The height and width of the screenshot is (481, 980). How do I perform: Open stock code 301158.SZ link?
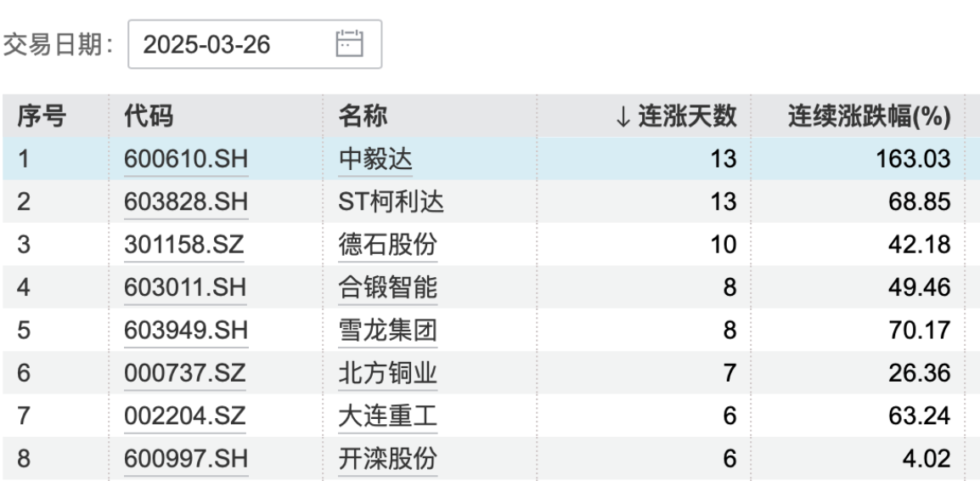(185, 245)
